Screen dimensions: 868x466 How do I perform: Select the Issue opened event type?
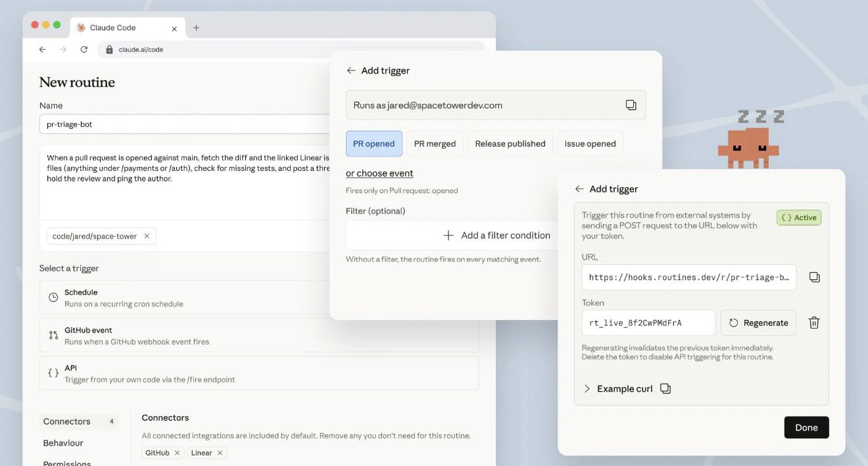(589, 143)
